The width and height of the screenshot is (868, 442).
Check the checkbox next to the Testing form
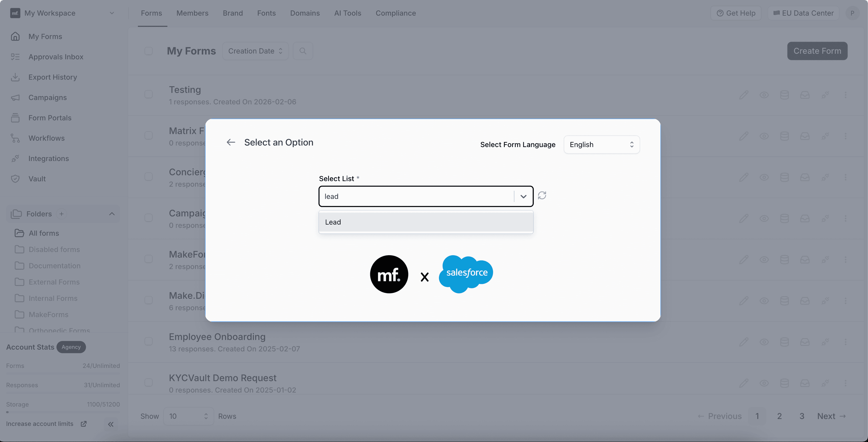click(x=149, y=94)
